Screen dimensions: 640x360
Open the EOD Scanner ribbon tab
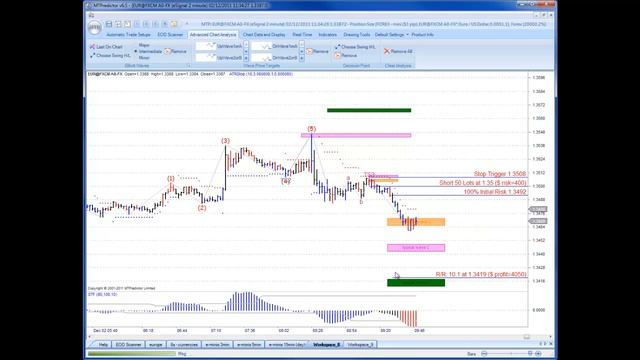point(170,35)
